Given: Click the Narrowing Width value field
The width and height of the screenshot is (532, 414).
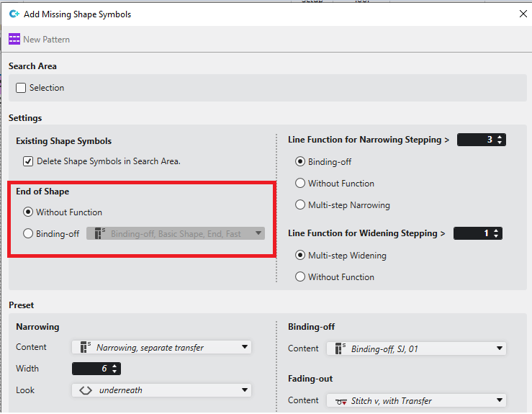Looking at the screenshot, I should [x=91, y=369].
